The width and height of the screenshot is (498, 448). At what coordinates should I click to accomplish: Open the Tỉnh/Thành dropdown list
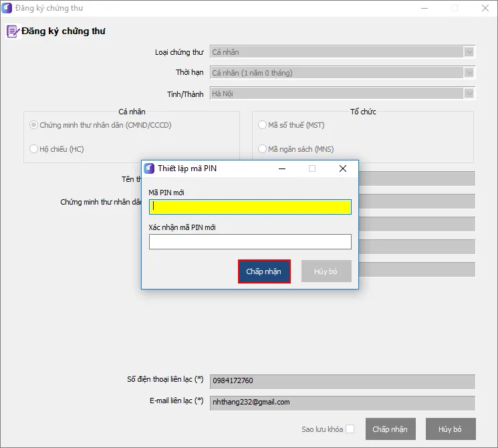click(469, 94)
